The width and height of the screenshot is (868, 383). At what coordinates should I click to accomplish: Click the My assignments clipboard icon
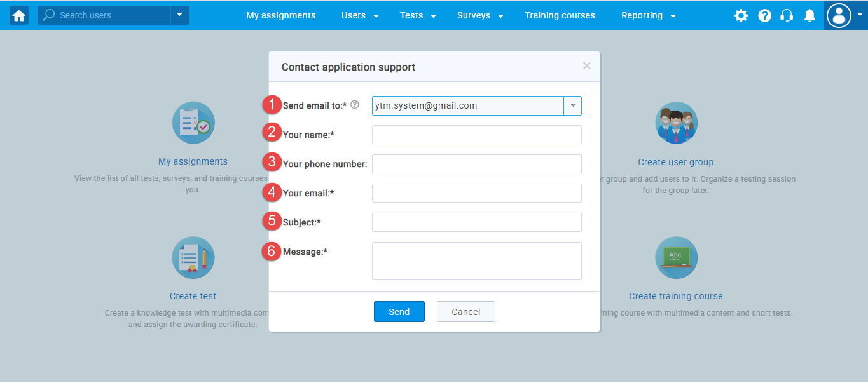193,123
